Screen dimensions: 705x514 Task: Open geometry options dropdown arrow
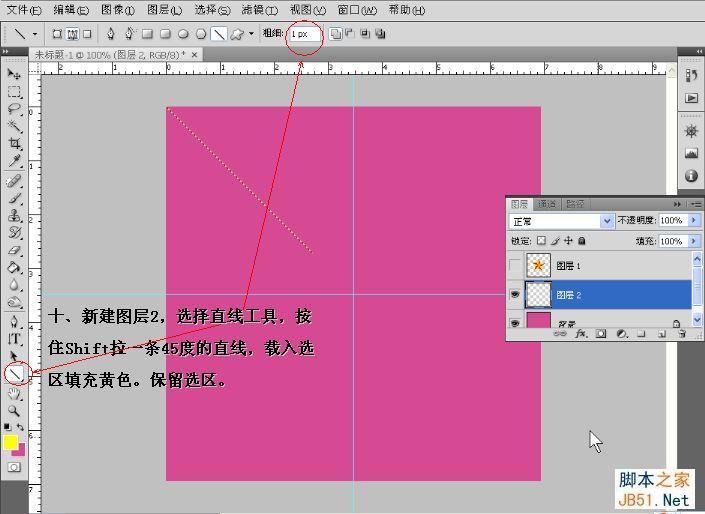251,34
